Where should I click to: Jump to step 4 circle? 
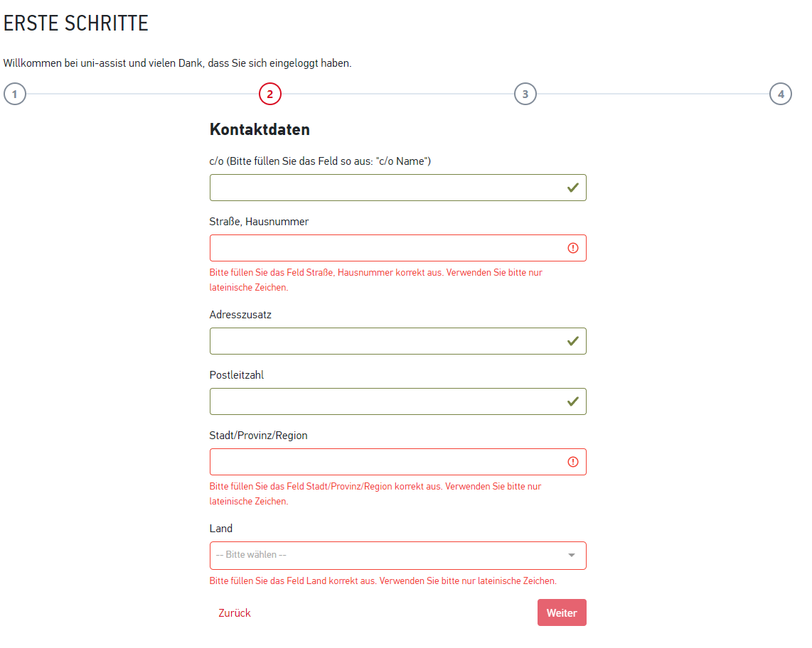point(781,94)
